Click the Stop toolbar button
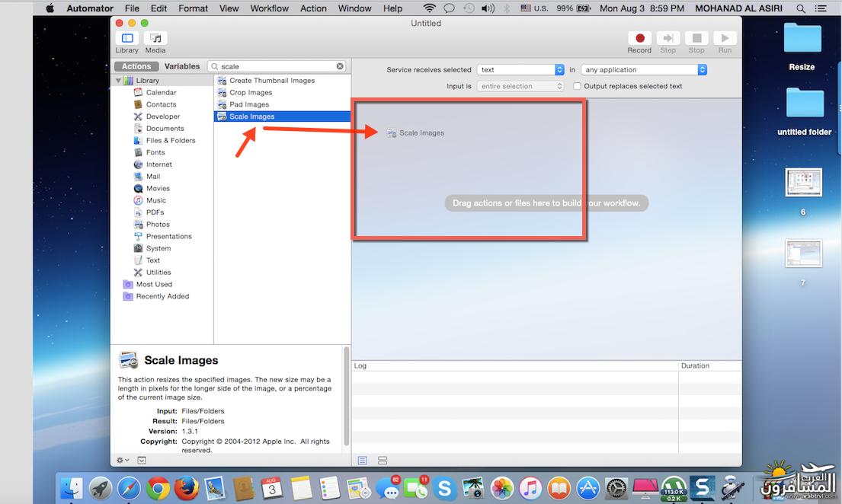842x504 pixels. pos(696,38)
